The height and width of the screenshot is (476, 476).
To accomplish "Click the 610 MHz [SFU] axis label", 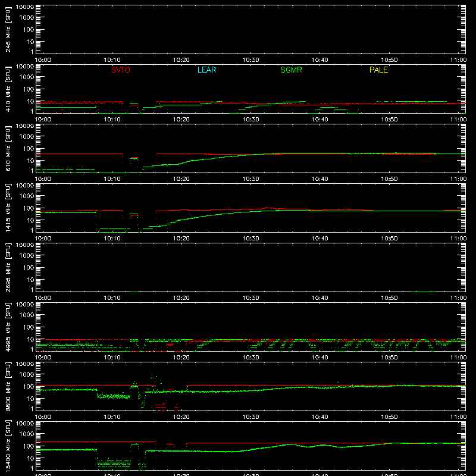I will pyautogui.click(x=8, y=148).
